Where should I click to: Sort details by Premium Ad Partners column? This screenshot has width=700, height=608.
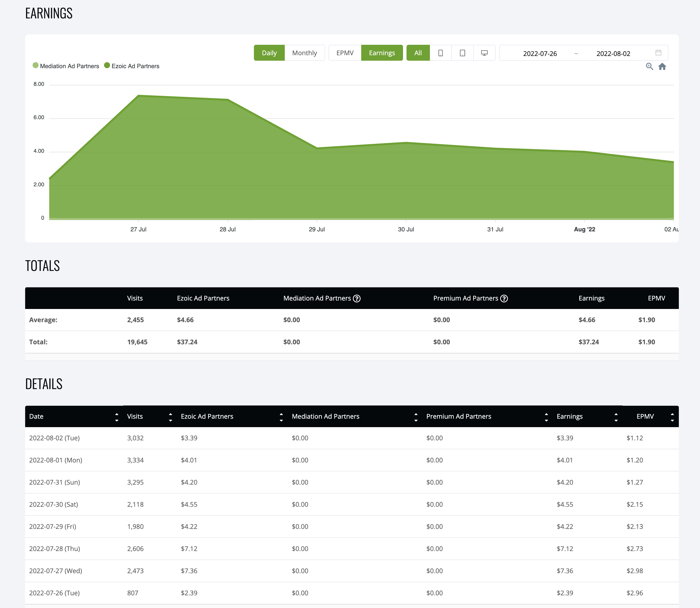[x=487, y=417]
